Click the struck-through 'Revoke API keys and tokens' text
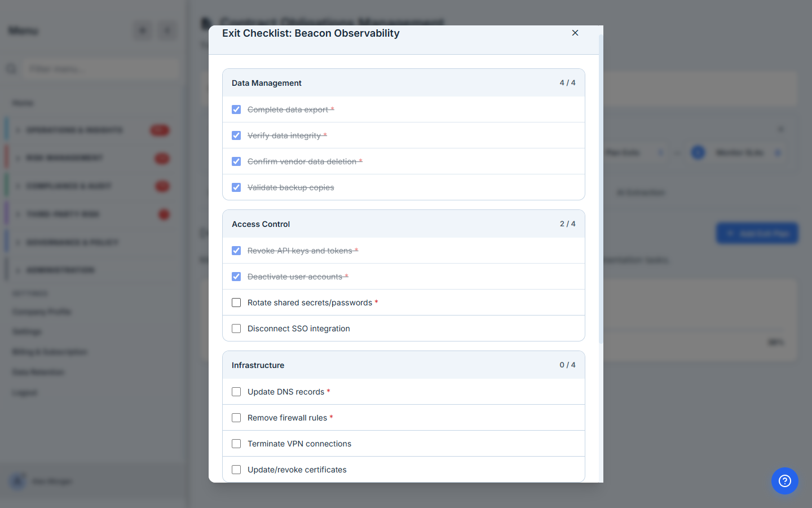The image size is (812, 508). [300, 251]
